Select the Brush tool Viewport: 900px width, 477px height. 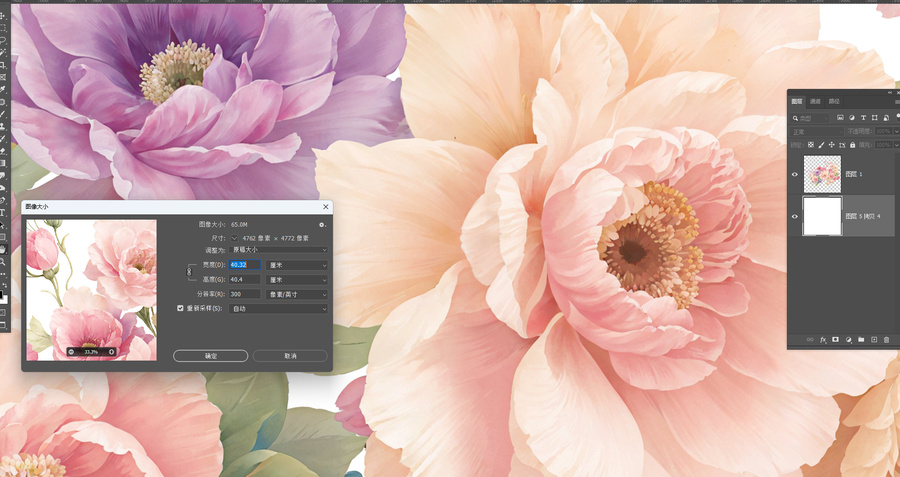pos(3,113)
